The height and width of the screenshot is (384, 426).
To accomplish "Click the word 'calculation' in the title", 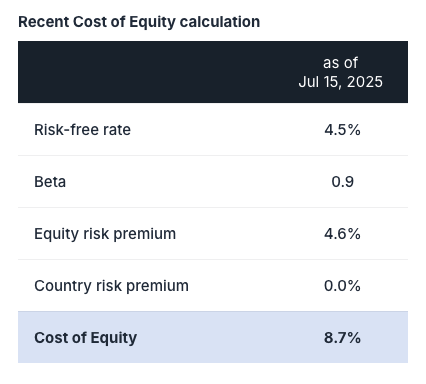I will (220, 22).
